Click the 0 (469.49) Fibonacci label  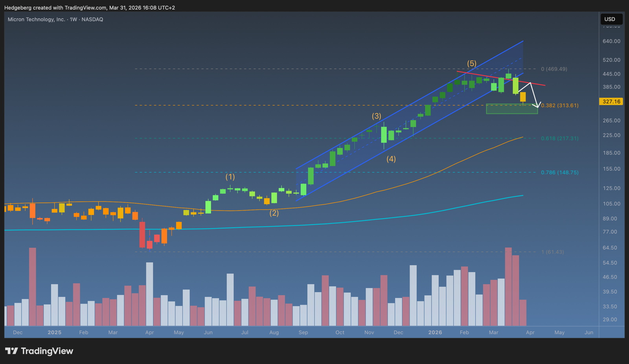[554, 69]
